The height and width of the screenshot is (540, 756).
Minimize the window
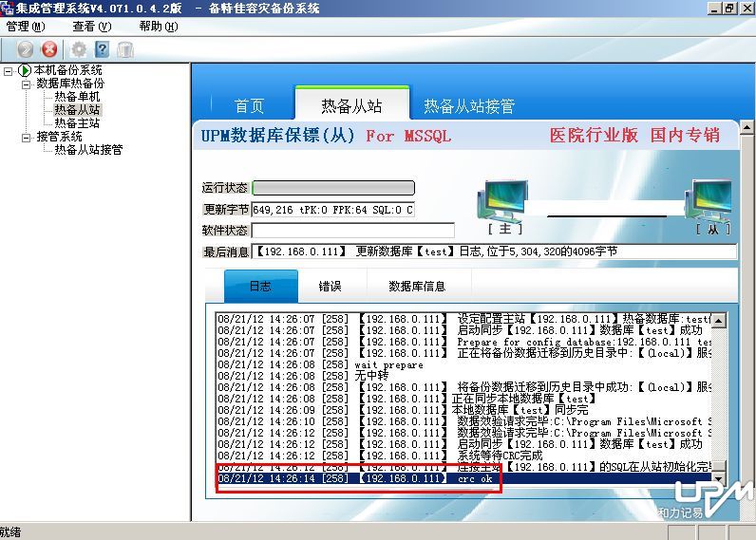pos(714,9)
